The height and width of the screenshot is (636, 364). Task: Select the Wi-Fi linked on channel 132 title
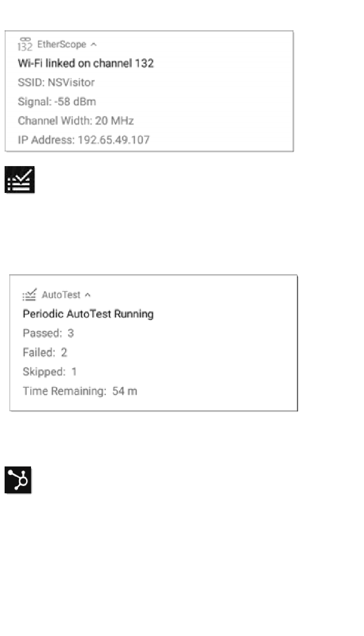(85, 63)
